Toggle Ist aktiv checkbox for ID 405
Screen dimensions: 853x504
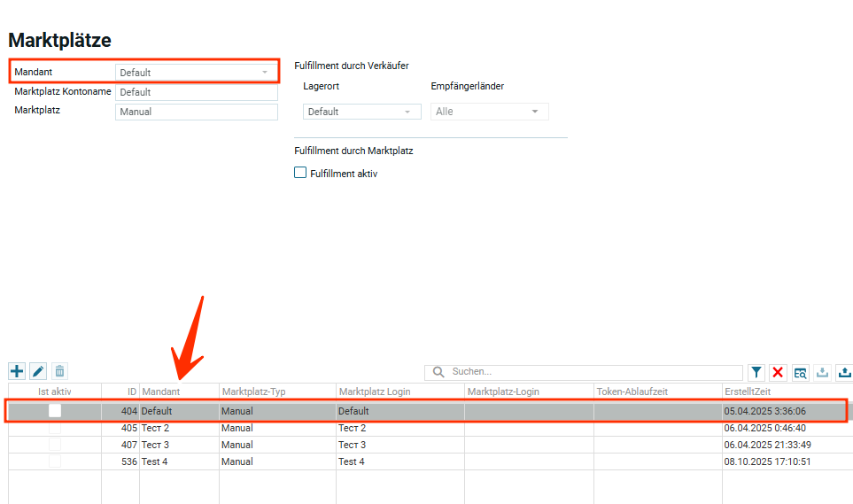tap(55, 428)
